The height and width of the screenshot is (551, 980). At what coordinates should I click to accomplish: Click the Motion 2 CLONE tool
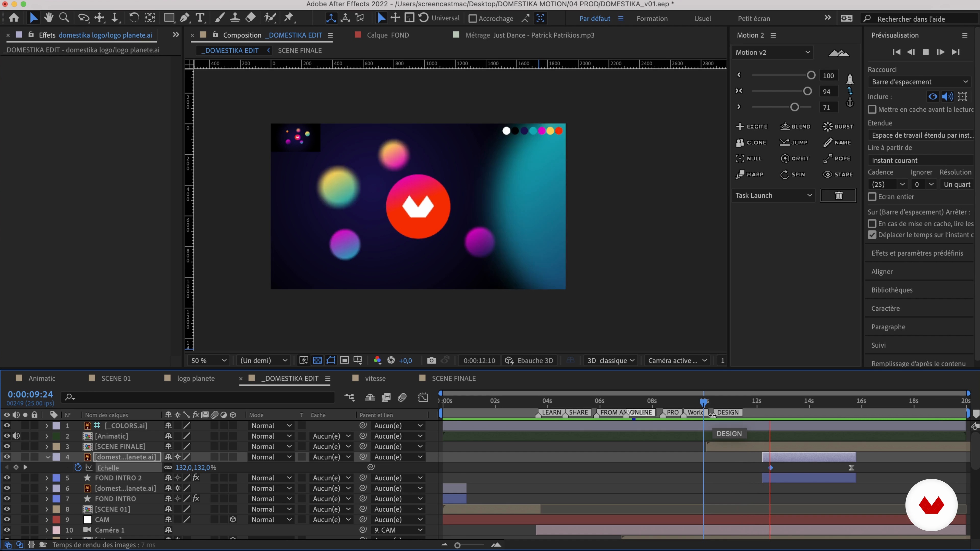(x=751, y=143)
